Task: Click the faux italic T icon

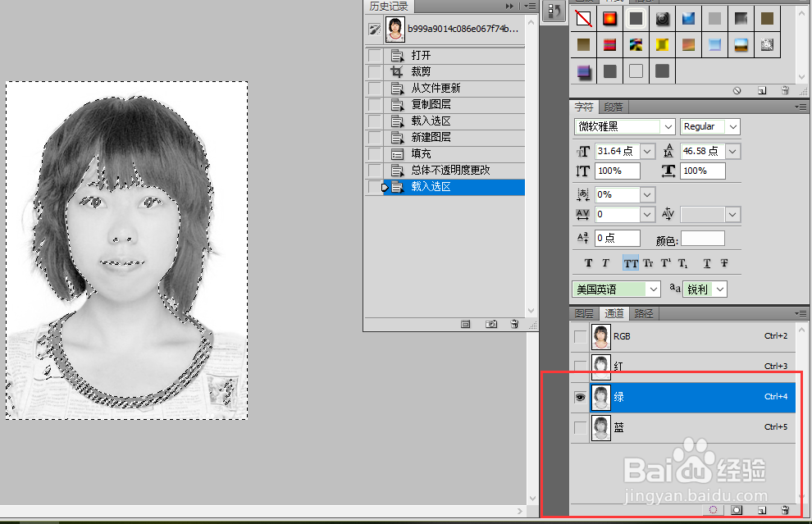Action: click(605, 263)
